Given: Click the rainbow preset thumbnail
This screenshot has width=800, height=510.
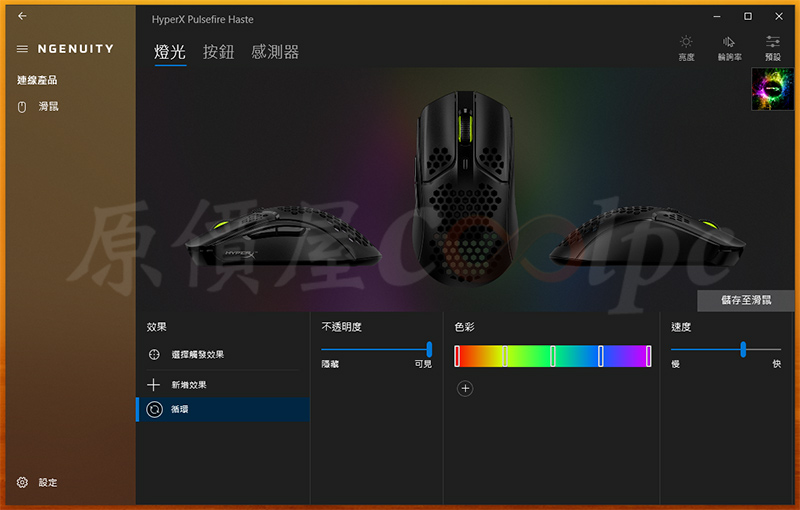Looking at the screenshot, I should (x=772, y=89).
